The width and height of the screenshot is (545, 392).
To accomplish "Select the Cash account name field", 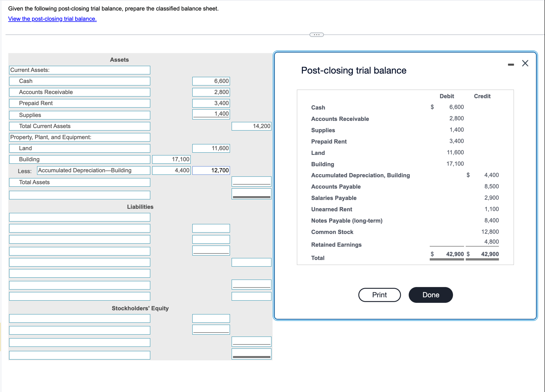I will click(x=80, y=81).
